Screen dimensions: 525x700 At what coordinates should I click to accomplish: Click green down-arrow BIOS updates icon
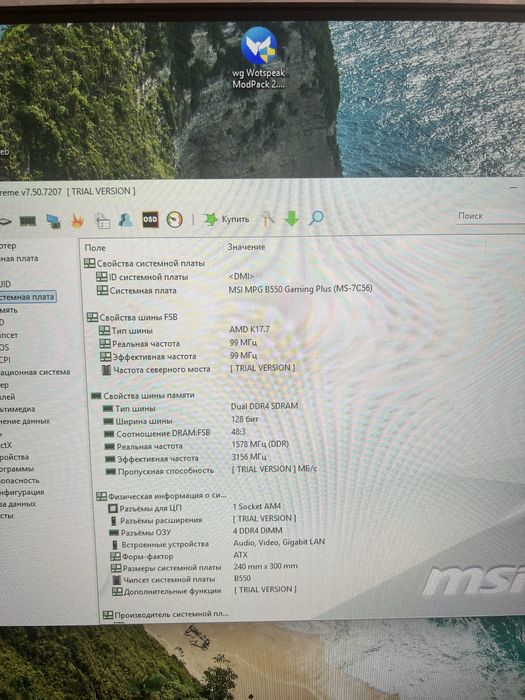tap(292, 218)
